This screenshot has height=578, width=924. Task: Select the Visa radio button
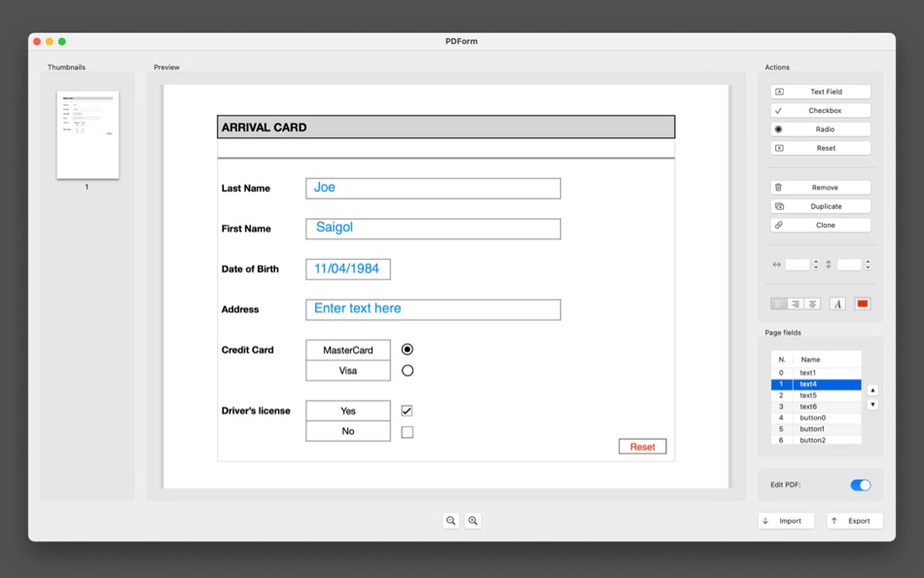point(408,371)
